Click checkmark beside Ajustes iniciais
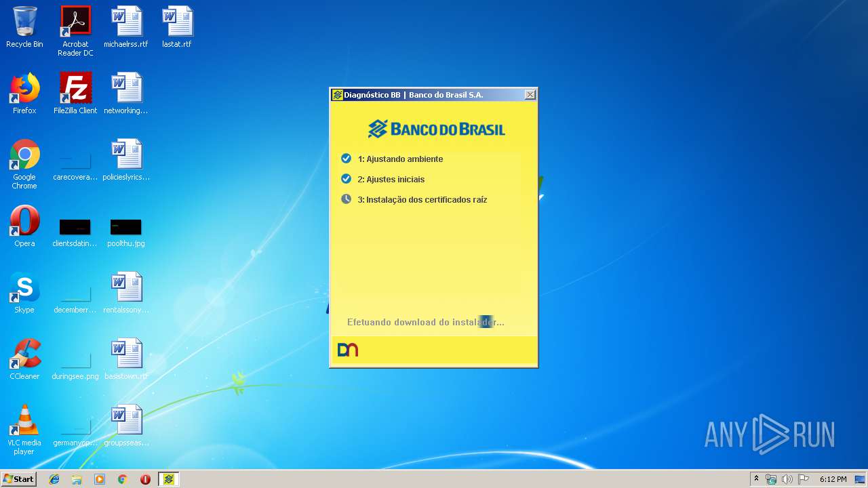 tap(346, 179)
